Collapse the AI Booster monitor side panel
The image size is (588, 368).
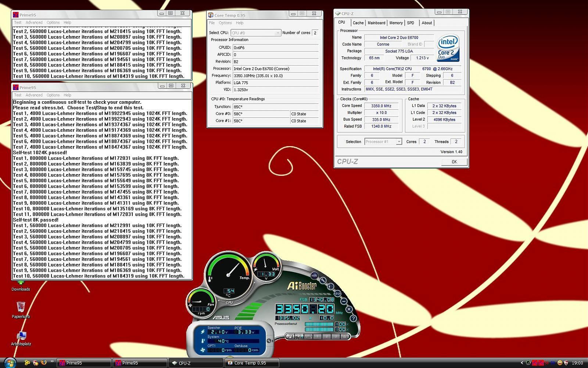pyautogui.click(x=269, y=341)
